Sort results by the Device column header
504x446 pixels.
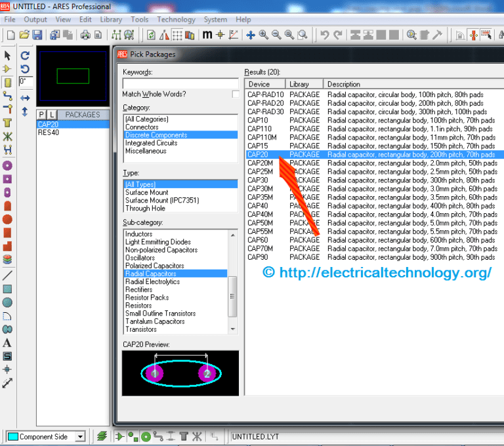pos(265,84)
